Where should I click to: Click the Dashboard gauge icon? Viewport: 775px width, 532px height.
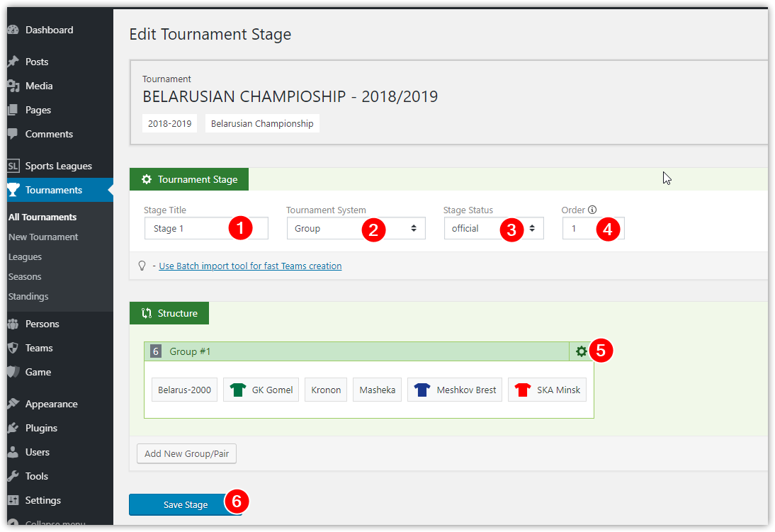[13, 30]
